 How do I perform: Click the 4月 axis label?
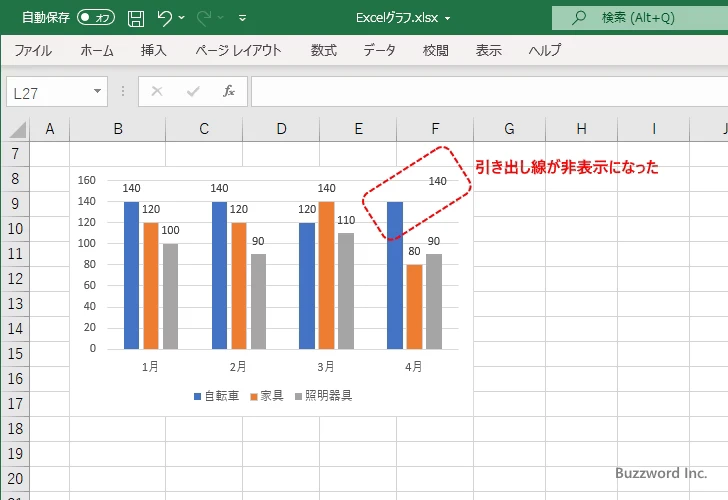(x=413, y=367)
